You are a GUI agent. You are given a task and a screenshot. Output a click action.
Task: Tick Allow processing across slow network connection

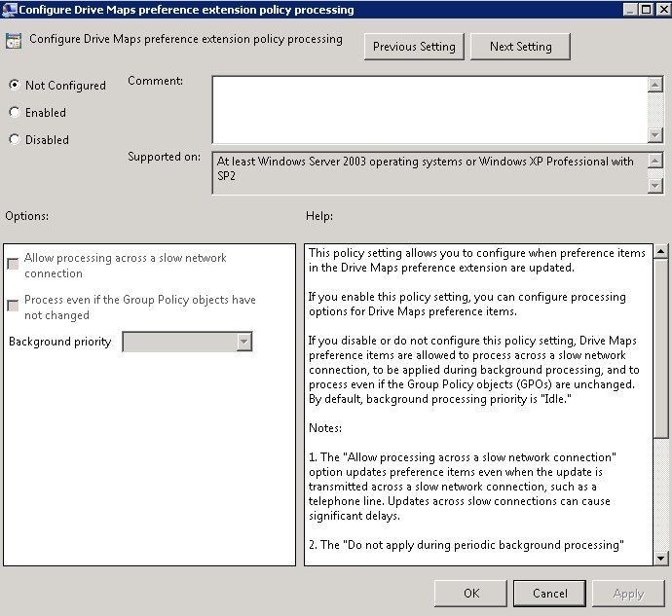pyautogui.click(x=14, y=264)
